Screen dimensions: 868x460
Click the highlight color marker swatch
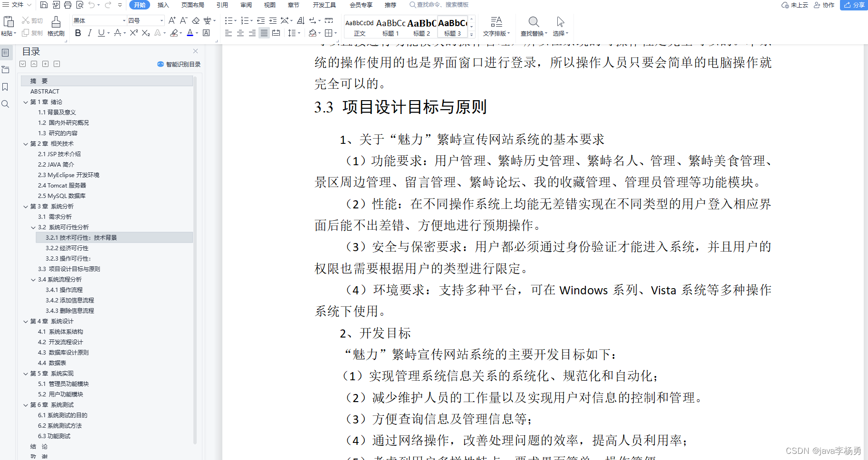(174, 33)
